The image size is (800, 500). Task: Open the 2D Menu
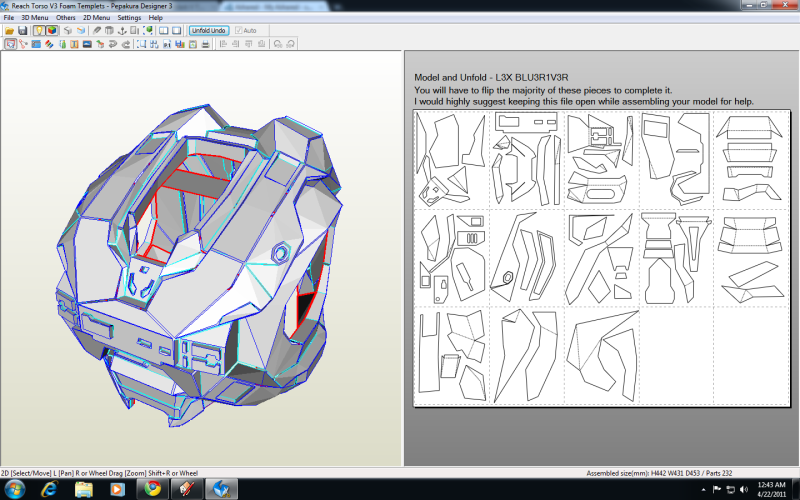point(96,17)
